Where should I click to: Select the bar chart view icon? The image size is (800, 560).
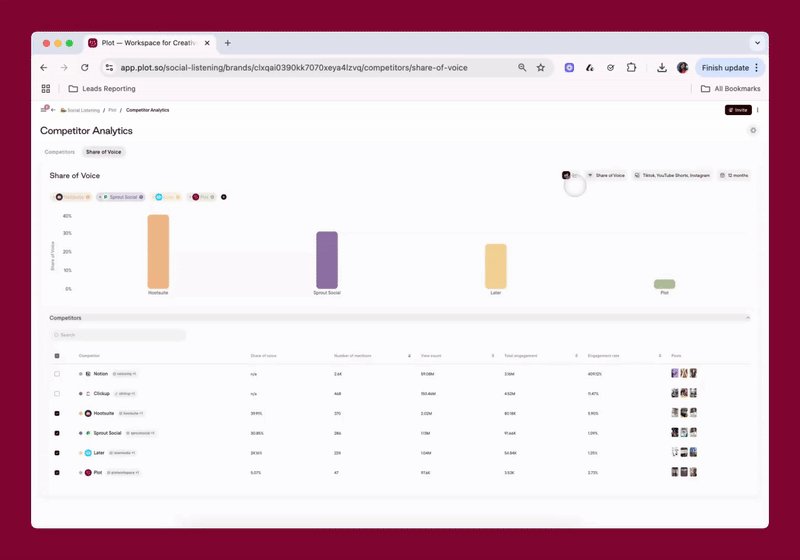[566, 175]
